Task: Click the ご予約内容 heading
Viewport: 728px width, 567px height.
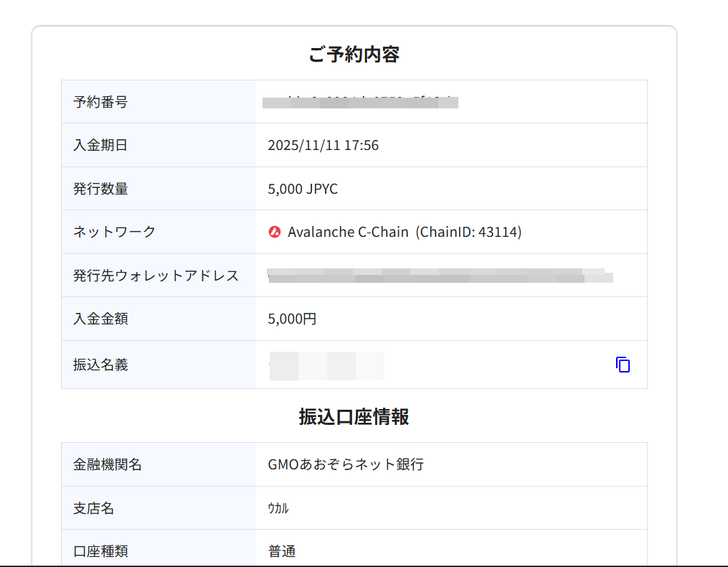Action: pyautogui.click(x=354, y=55)
